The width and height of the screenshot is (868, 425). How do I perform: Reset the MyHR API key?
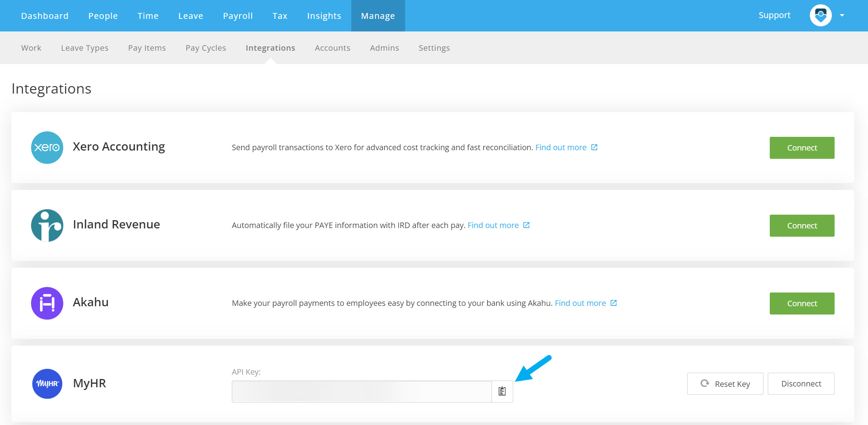[725, 384]
